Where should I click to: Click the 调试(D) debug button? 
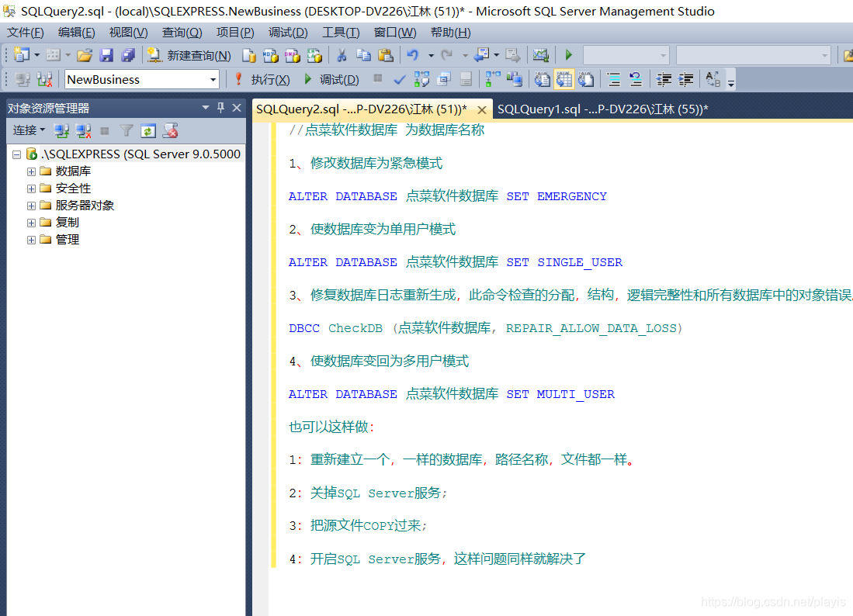pyautogui.click(x=332, y=79)
